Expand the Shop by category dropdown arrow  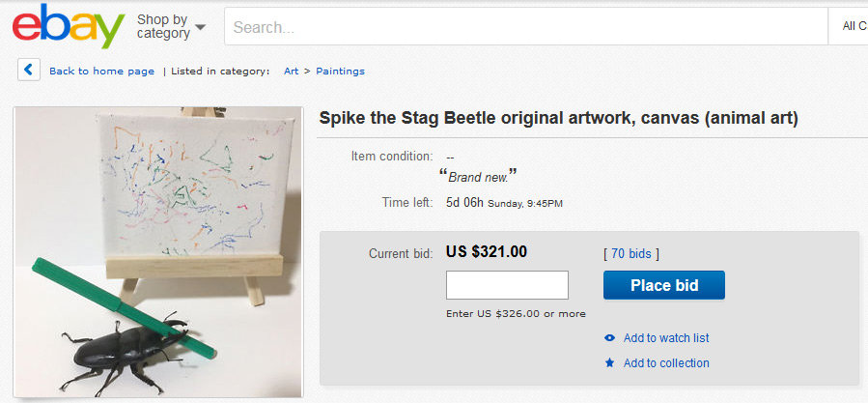pos(201,27)
